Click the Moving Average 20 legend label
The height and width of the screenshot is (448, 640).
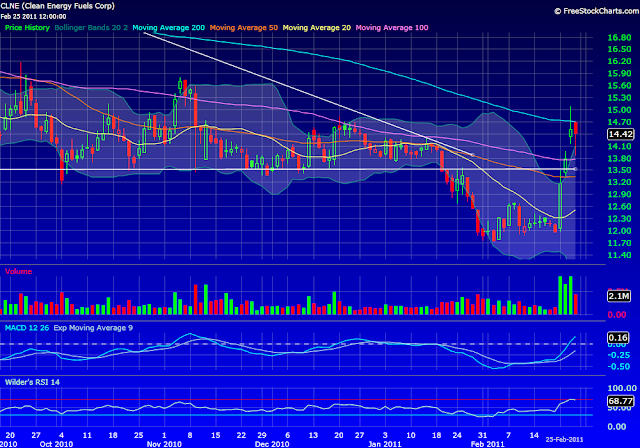317,28
